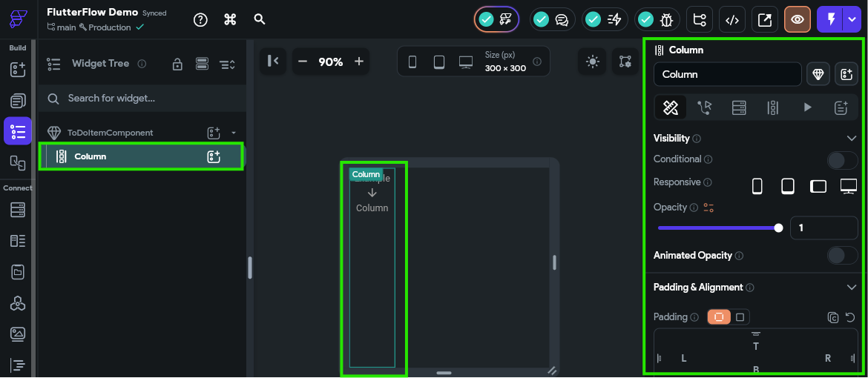Enable the Animated Opacity toggle
868x378 pixels.
(x=842, y=255)
